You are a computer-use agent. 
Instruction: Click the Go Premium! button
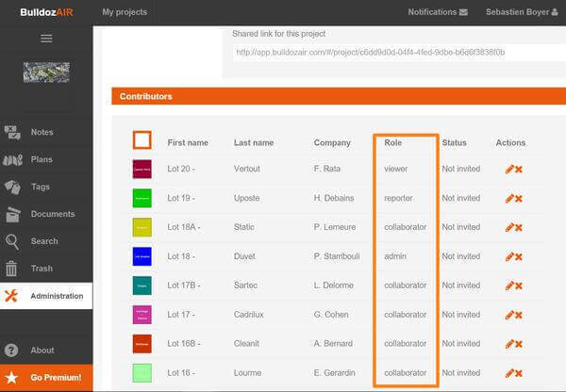pos(46,378)
